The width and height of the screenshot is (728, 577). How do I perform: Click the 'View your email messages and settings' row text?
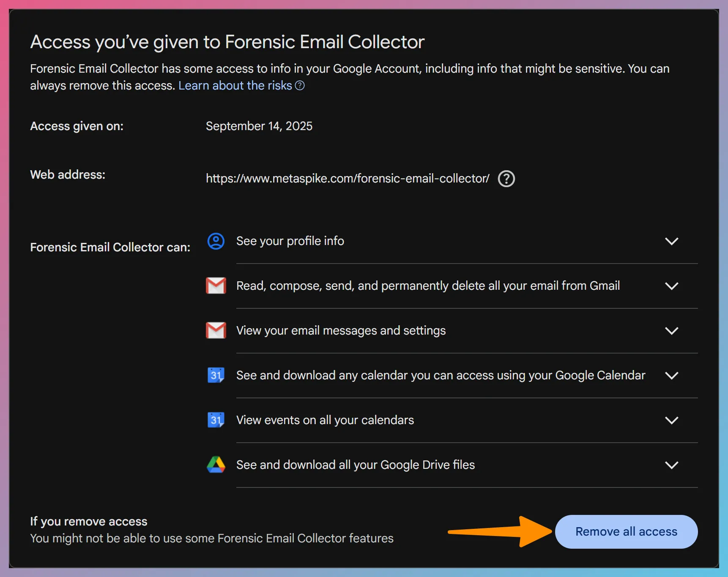[x=341, y=330]
